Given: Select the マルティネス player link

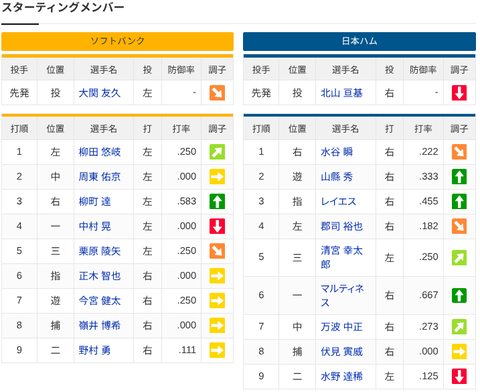Looking at the screenshot, I should tap(342, 295).
